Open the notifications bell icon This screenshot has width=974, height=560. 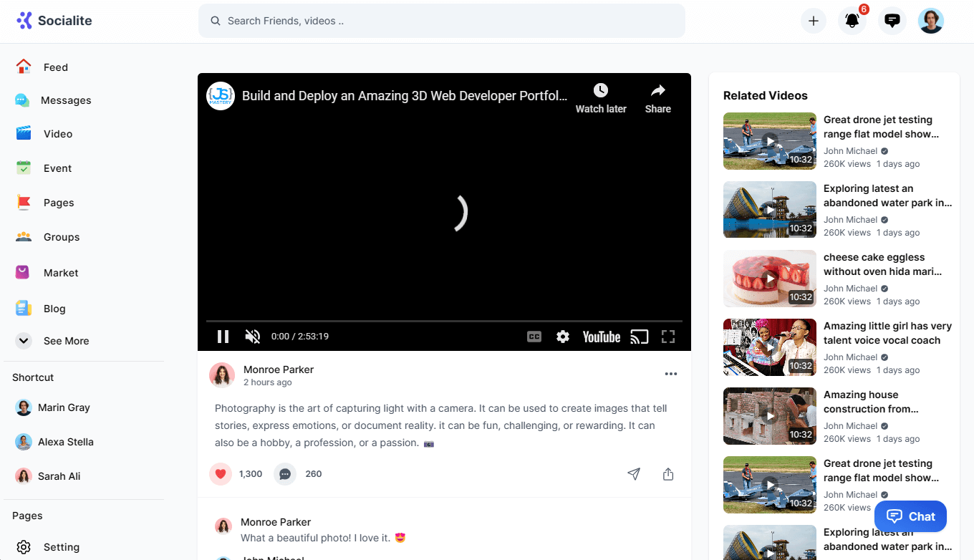852,21
